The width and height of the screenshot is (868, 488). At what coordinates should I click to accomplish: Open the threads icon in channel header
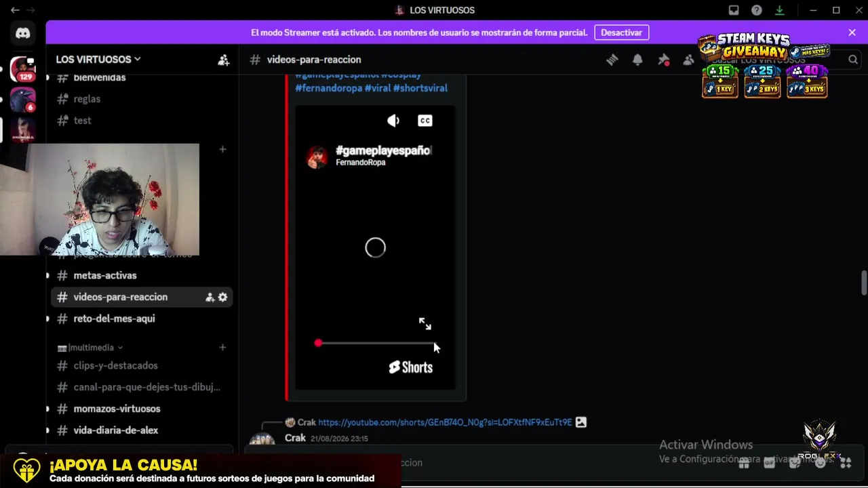click(x=612, y=60)
